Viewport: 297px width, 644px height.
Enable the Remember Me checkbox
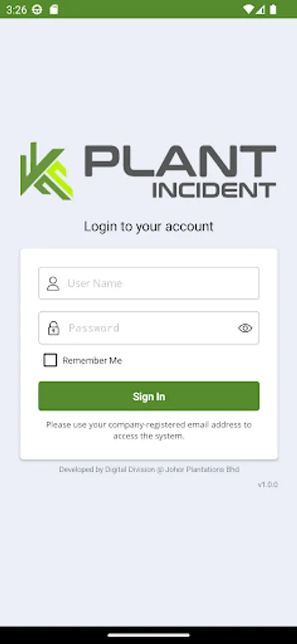50,360
